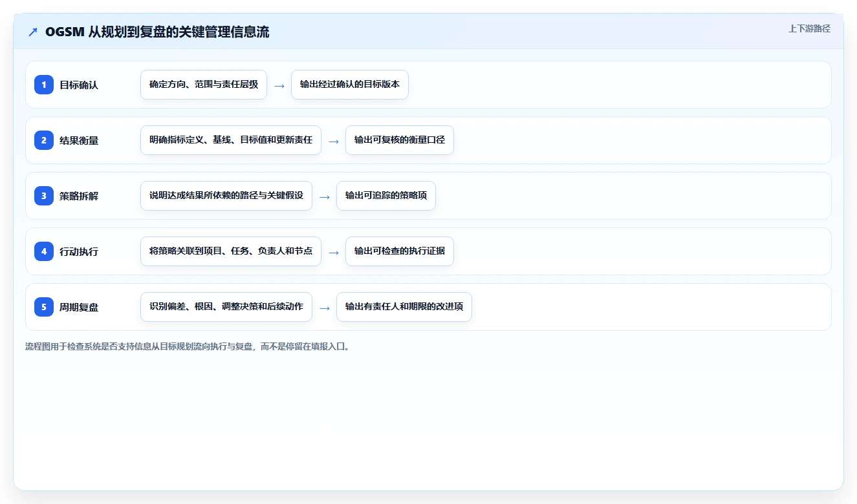Select the 上下游路径 label in header
Viewport: 857px width, 504px height.
(809, 28)
